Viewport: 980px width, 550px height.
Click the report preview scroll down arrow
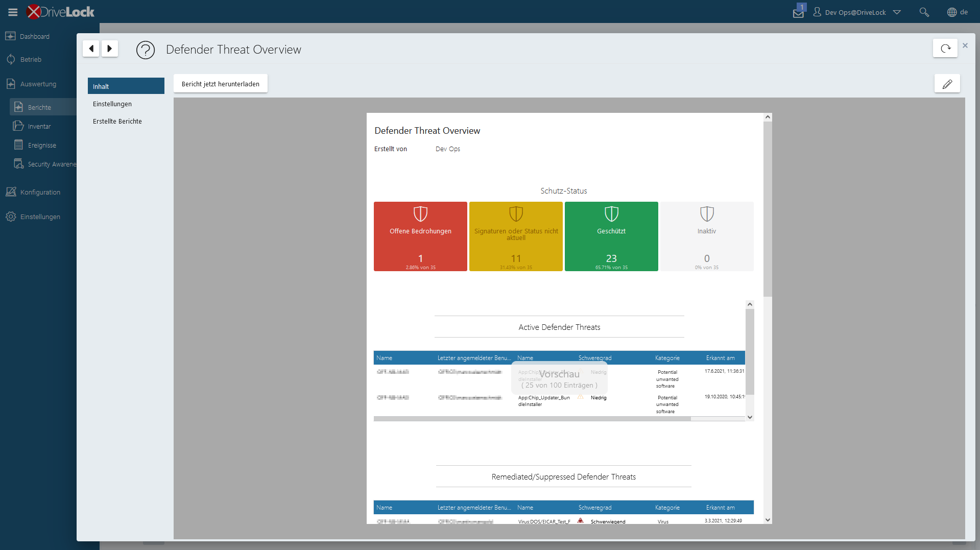point(768,520)
